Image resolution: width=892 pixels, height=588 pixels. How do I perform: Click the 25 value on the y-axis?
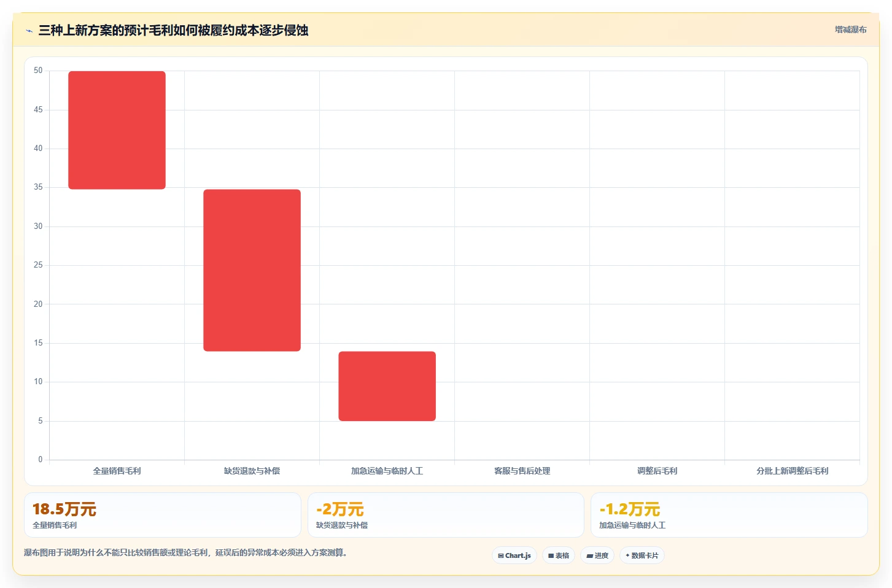pyautogui.click(x=38, y=265)
